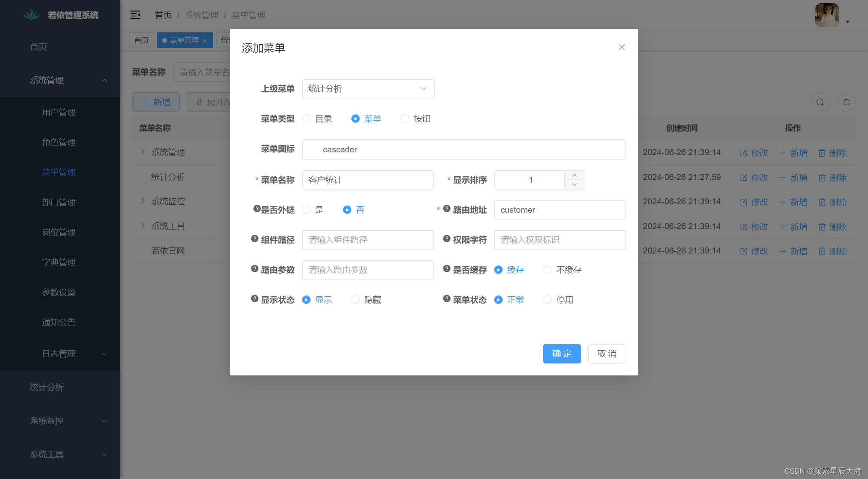The height and width of the screenshot is (479, 868).
Task: Switch to the 首页 tab
Action: coord(141,40)
